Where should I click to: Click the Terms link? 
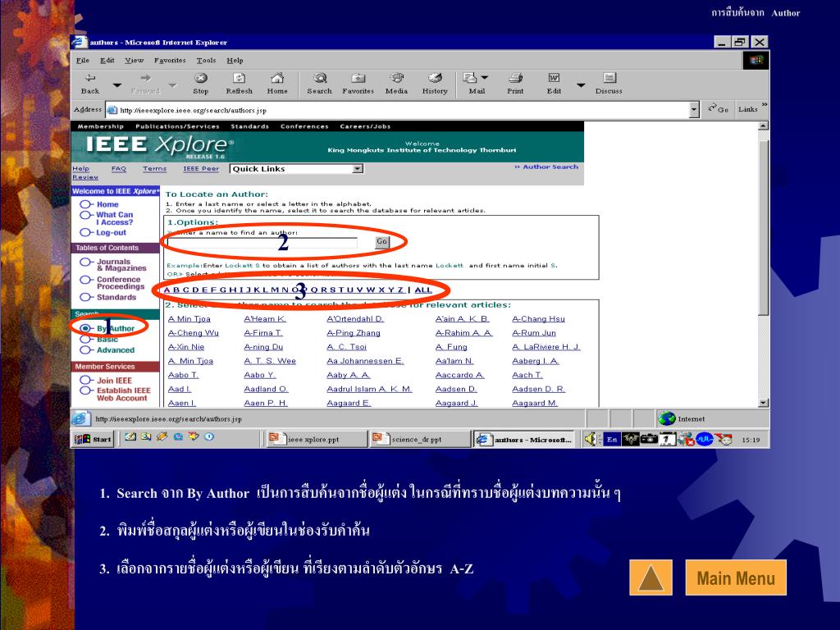[154, 169]
